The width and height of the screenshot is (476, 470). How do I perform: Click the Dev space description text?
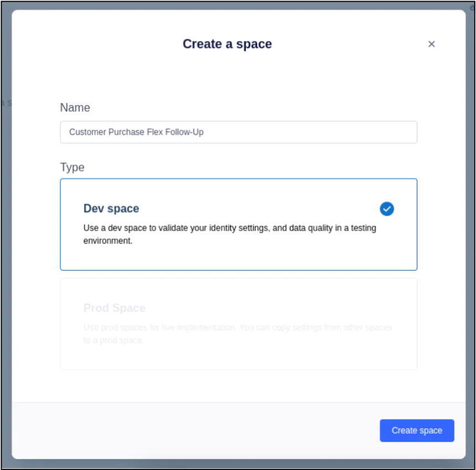click(x=230, y=234)
